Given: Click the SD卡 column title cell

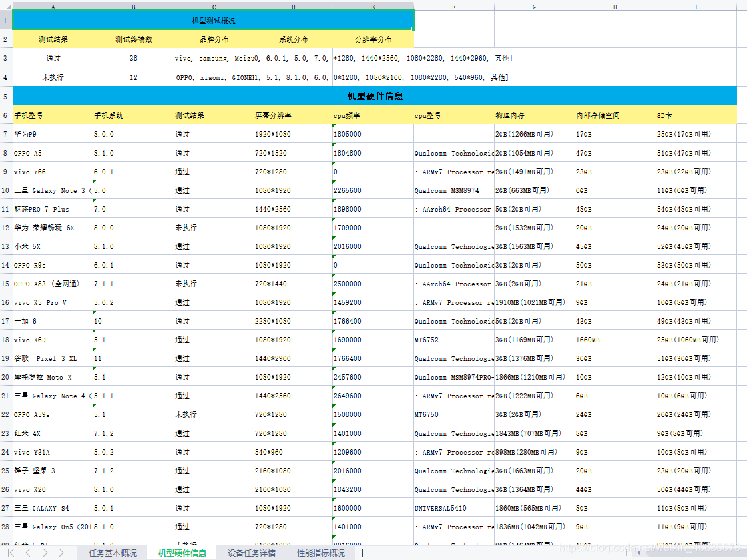Looking at the screenshot, I should click(696, 115).
